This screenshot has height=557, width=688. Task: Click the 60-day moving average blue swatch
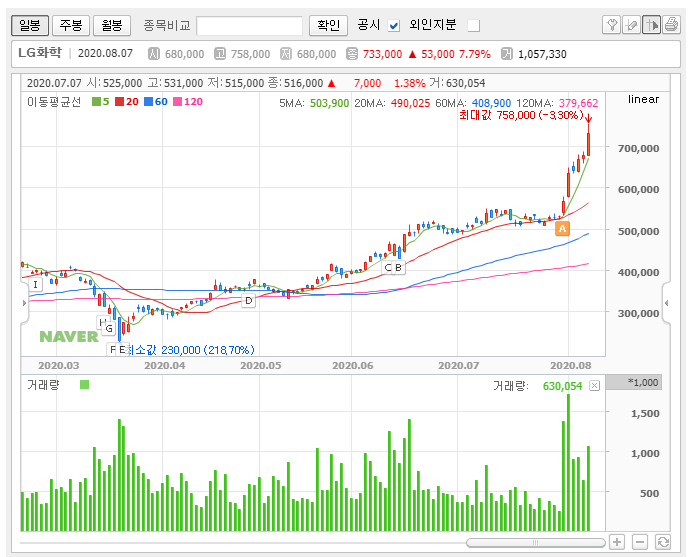149,102
